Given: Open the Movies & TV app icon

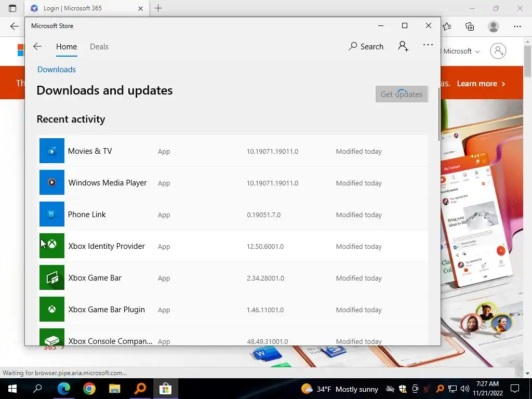Looking at the screenshot, I should [52, 151].
